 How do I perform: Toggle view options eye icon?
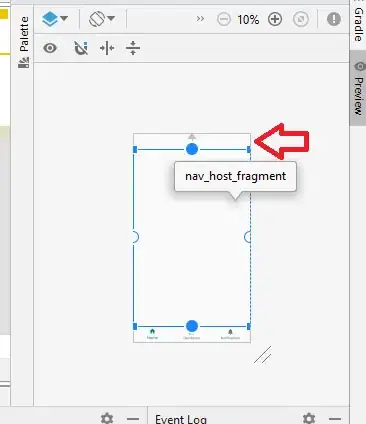(x=50, y=48)
